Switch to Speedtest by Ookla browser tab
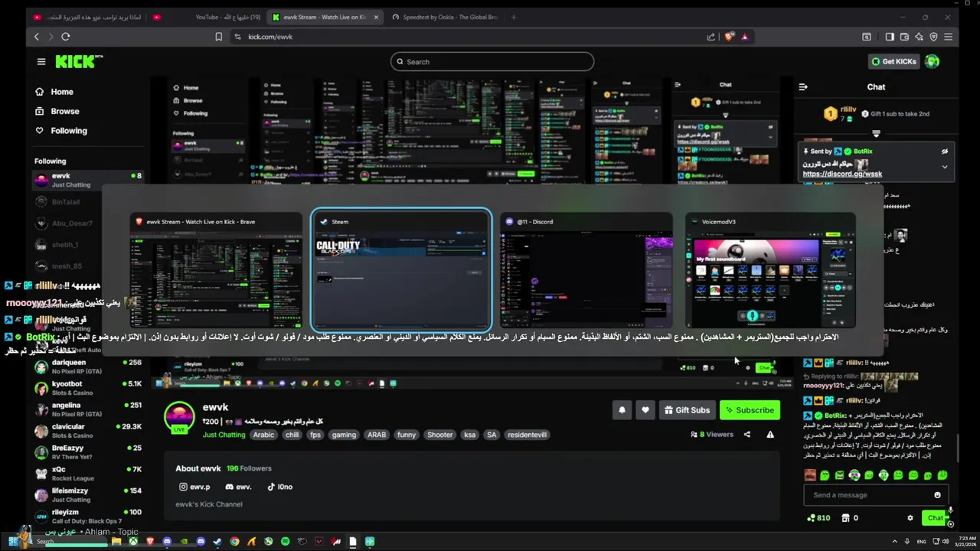Image resolution: width=980 pixels, height=551 pixels. pyautogui.click(x=444, y=17)
